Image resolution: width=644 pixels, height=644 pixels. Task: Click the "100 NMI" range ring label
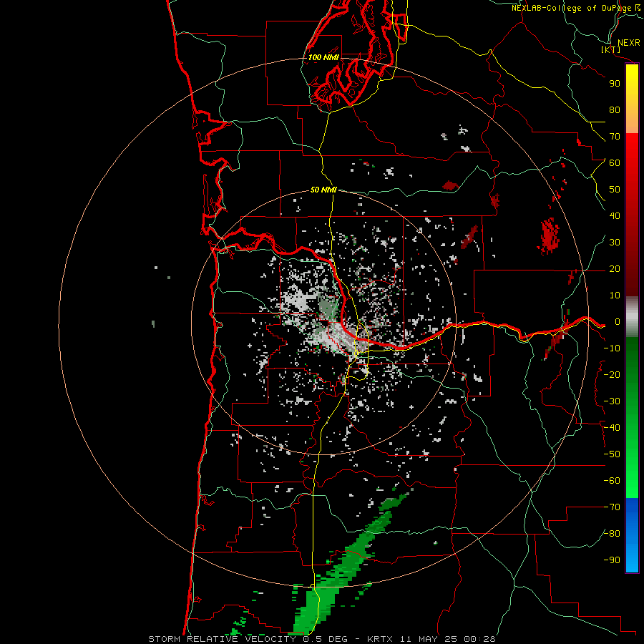323,57
